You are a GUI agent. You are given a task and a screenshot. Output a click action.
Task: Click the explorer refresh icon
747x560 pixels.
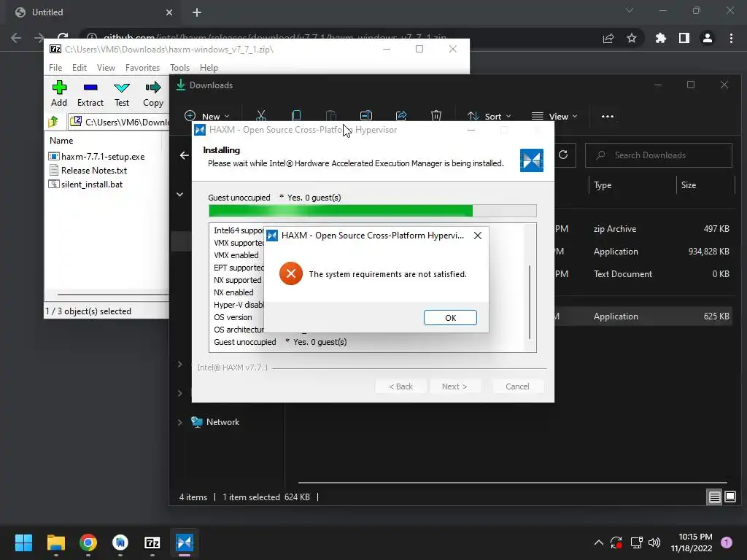tap(563, 155)
